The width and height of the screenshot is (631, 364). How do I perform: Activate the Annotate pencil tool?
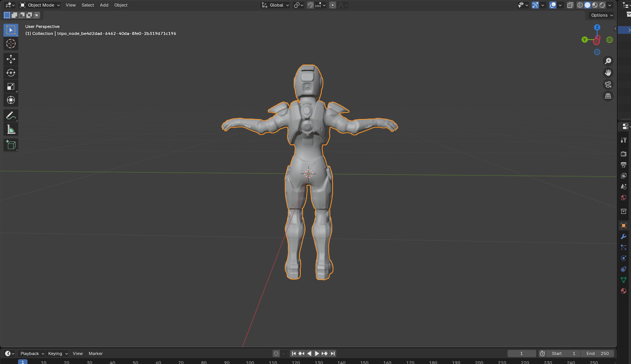(x=11, y=115)
